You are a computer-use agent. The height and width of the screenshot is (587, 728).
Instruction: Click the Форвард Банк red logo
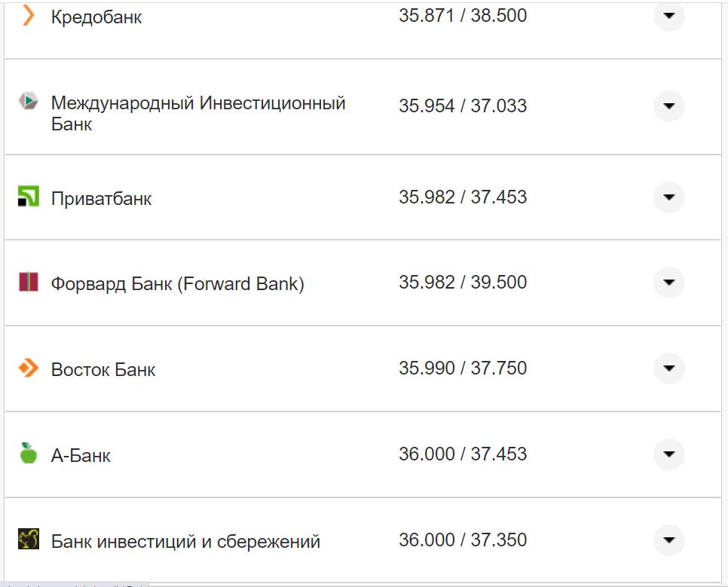coord(28,281)
